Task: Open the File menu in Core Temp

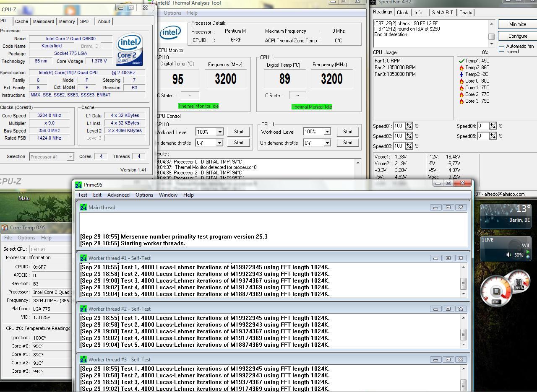Action: click(8, 238)
